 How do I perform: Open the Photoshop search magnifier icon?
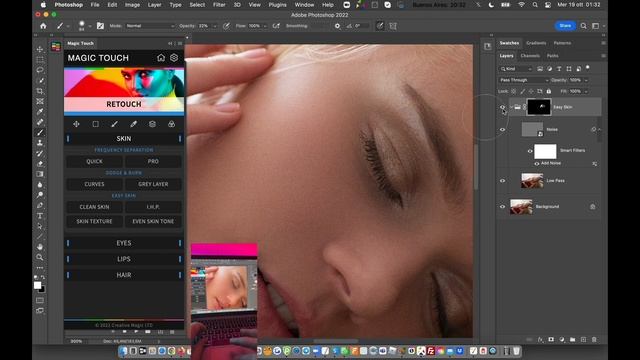pos(584,26)
